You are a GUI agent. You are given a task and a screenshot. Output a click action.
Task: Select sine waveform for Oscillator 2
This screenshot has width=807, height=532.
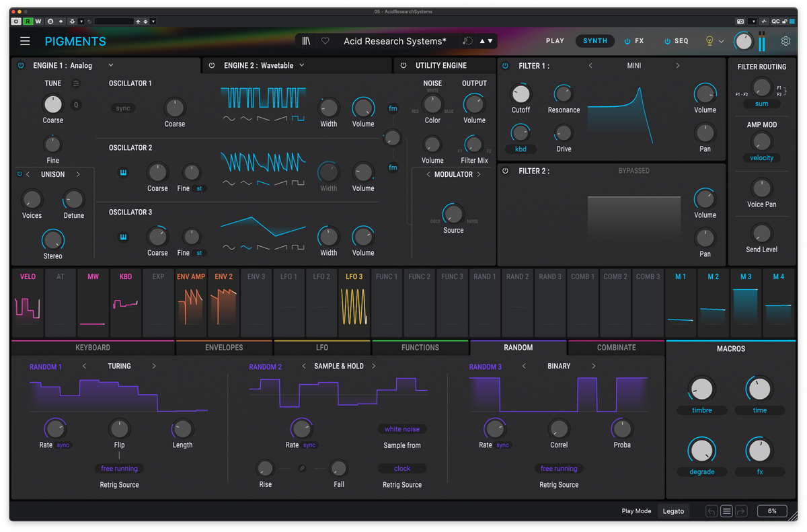point(229,183)
